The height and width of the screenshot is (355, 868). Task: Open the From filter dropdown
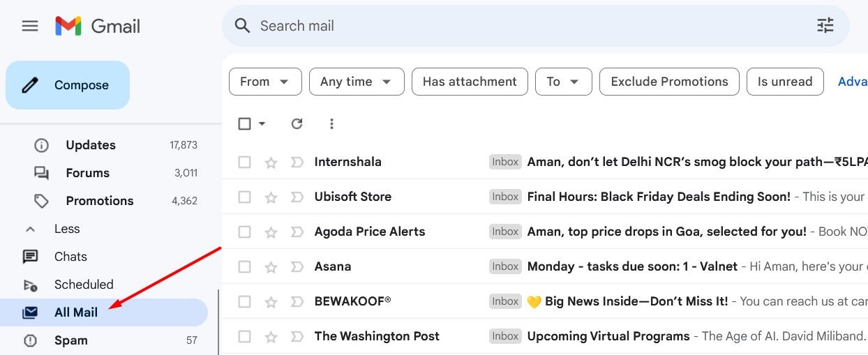[x=265, y=82]
